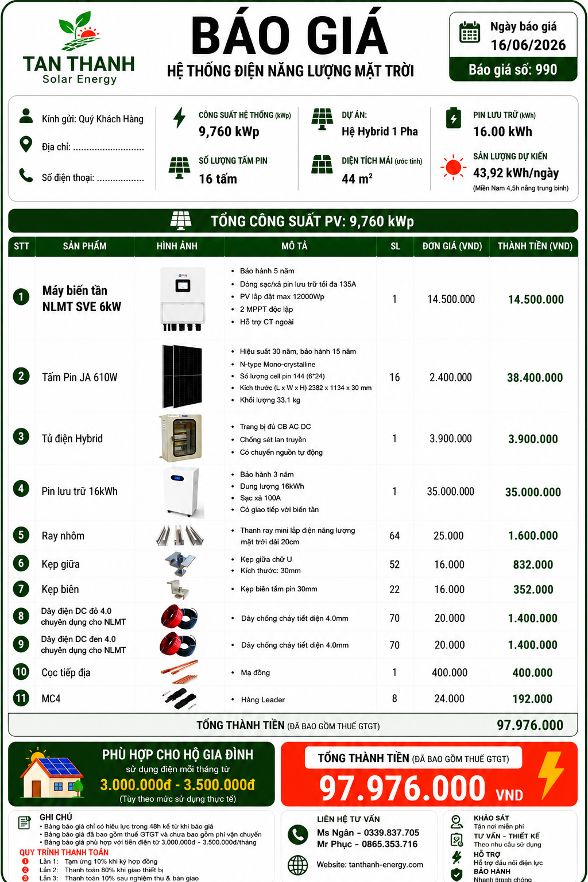Click the calendar icon beside Ngày báo giá
Image resolution: width=588 pixels, height=882 pixels.
470,32
